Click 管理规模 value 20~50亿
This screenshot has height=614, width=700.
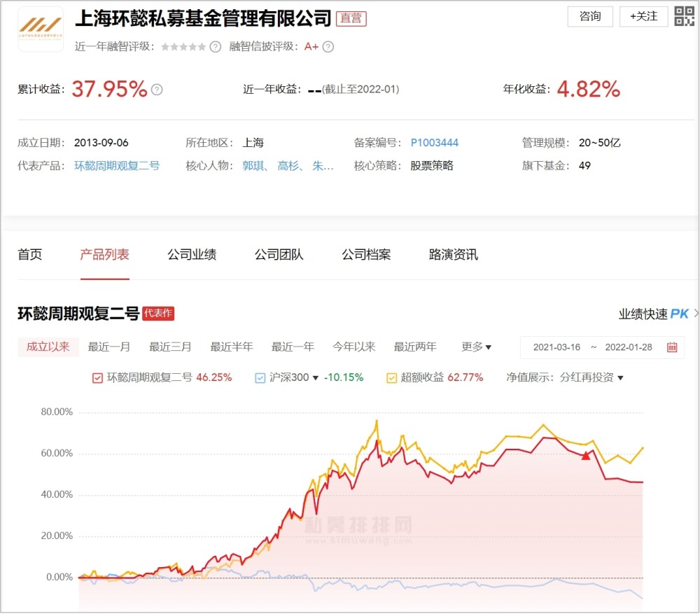pyautogui.click(x=600, y=143)
